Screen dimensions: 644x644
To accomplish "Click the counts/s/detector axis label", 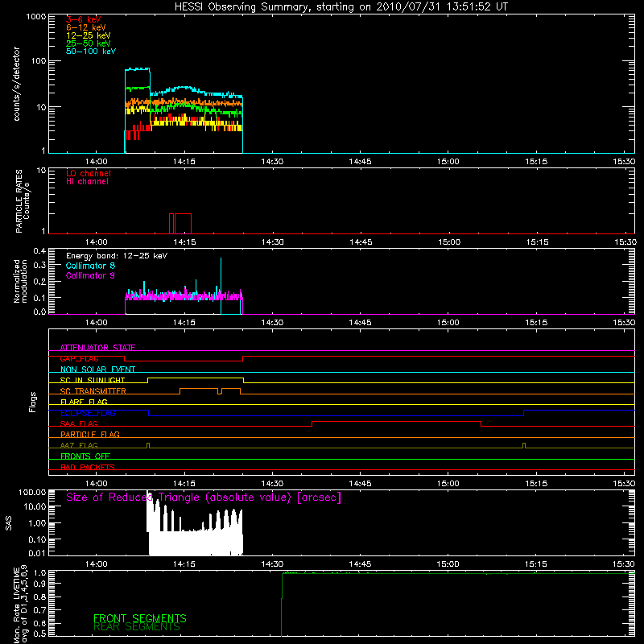I will pyautogui.click(x=16, y=84).
